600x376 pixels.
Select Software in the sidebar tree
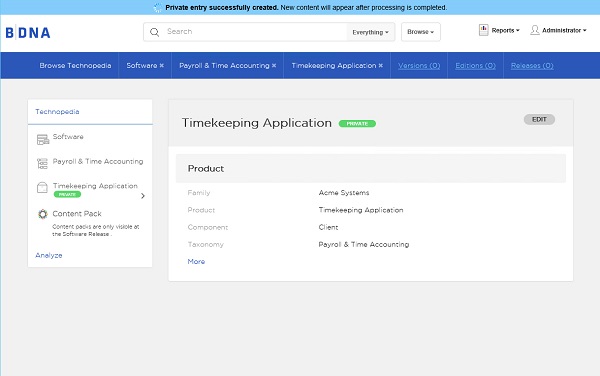pos(68,137)
